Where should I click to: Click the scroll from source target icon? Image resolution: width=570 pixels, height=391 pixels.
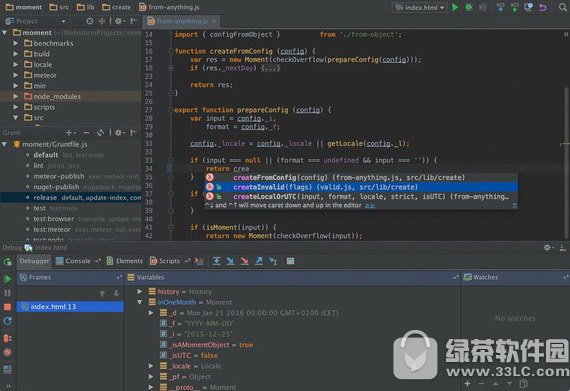(x=89, y=21)
